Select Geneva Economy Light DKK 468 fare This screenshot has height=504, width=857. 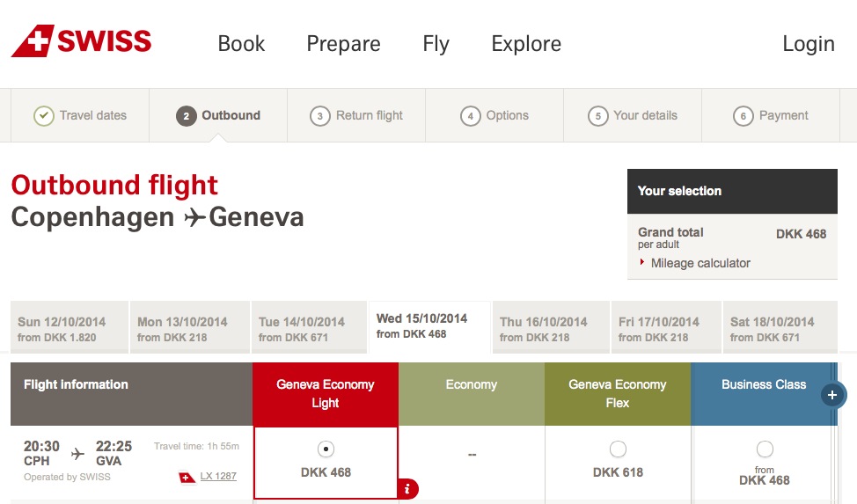pos(326,449)
